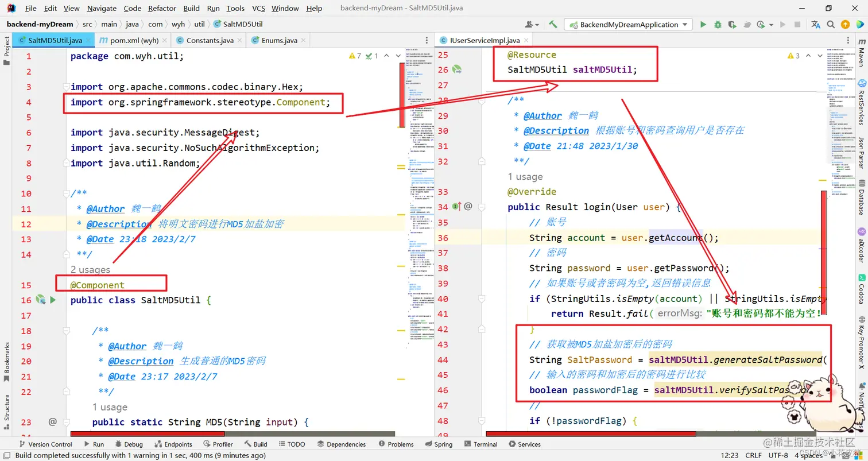This screenshot has height=461, width=868.
Task: Open the Database tool window
Action: 861,197
